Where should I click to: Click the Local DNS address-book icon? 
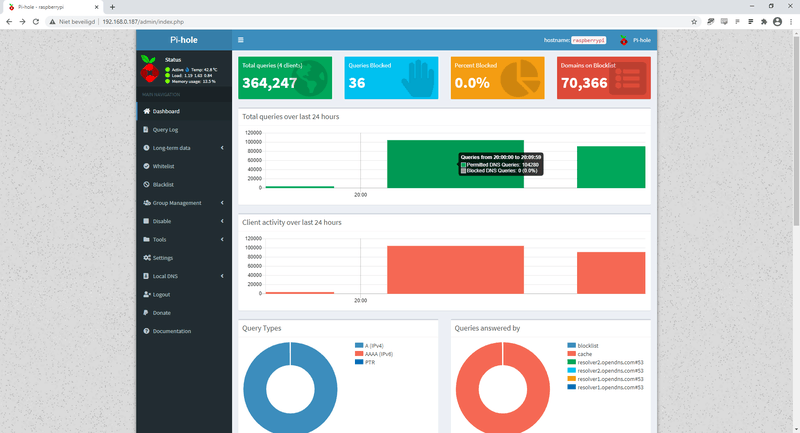click(146, 276)
